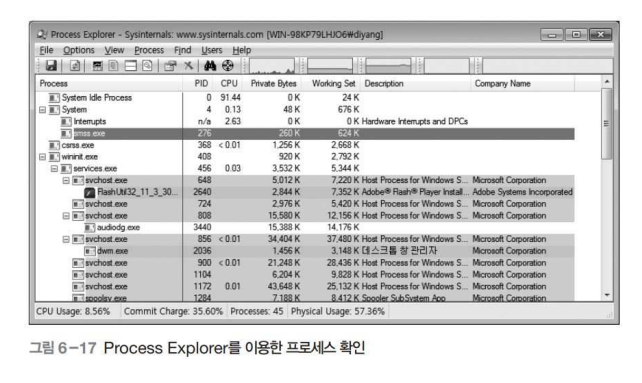
Task: Click the Save floppy disk icon
Action: point(51,66)
